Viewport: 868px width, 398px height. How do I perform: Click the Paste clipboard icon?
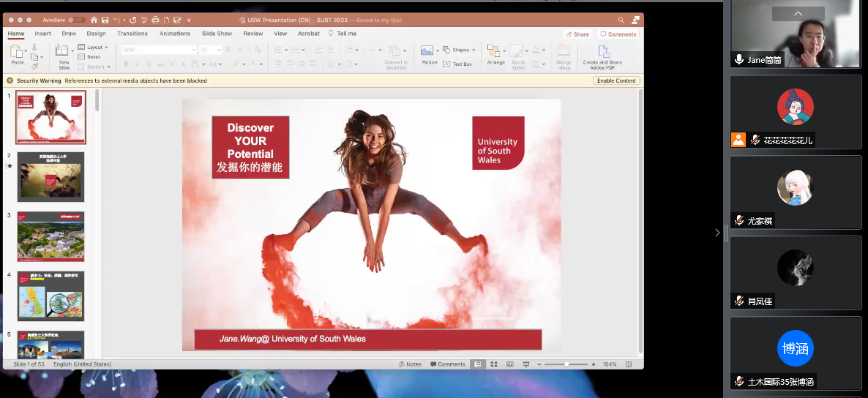pyautogui.click(x=17, y=52)
